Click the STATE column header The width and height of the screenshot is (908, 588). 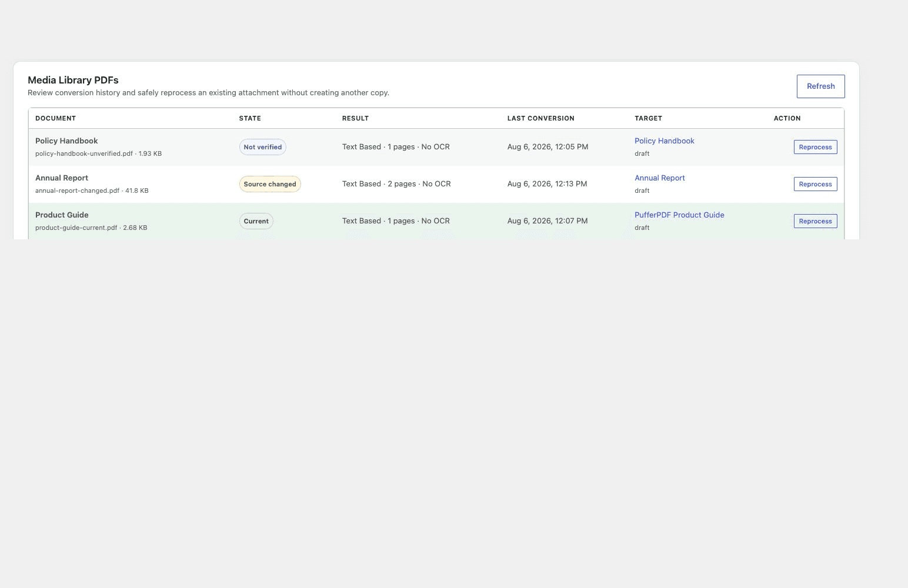250,118
